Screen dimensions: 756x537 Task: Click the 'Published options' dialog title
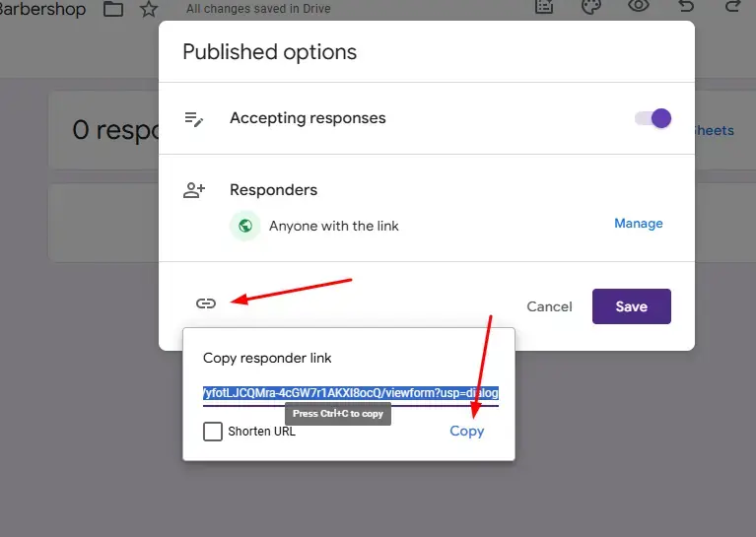pos(269,52)
